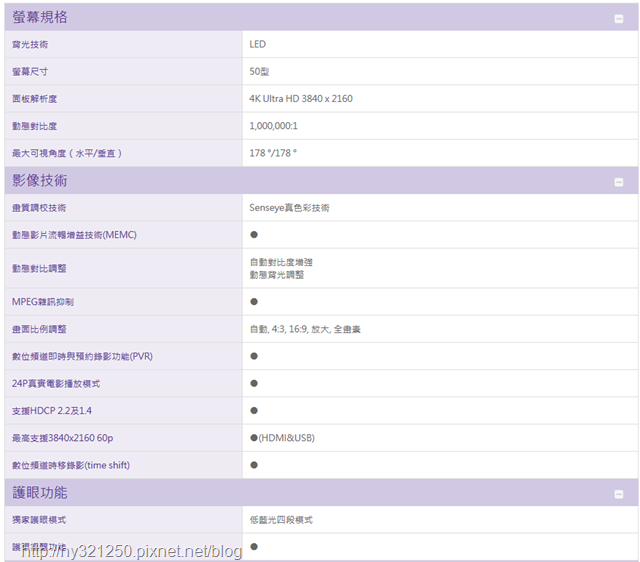Select the Senseye真色彩技術 value
This screenshot has width=640, height=562.
point(289,208)
